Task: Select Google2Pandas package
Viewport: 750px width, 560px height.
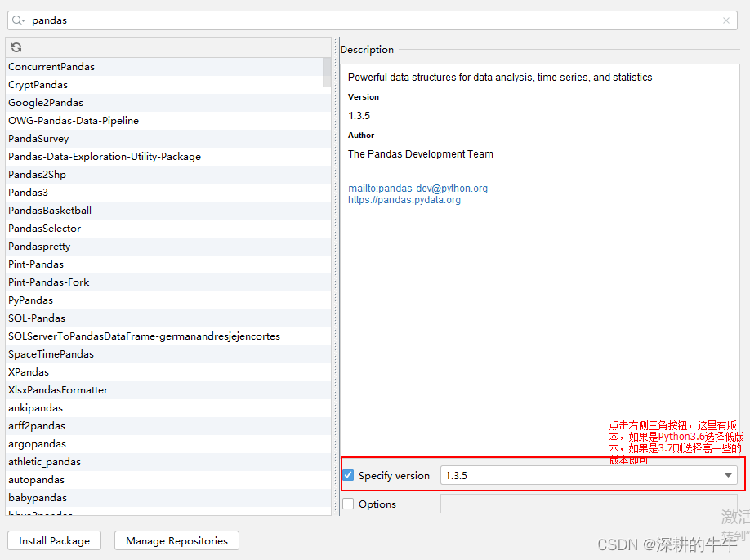Action: [168, 103]
